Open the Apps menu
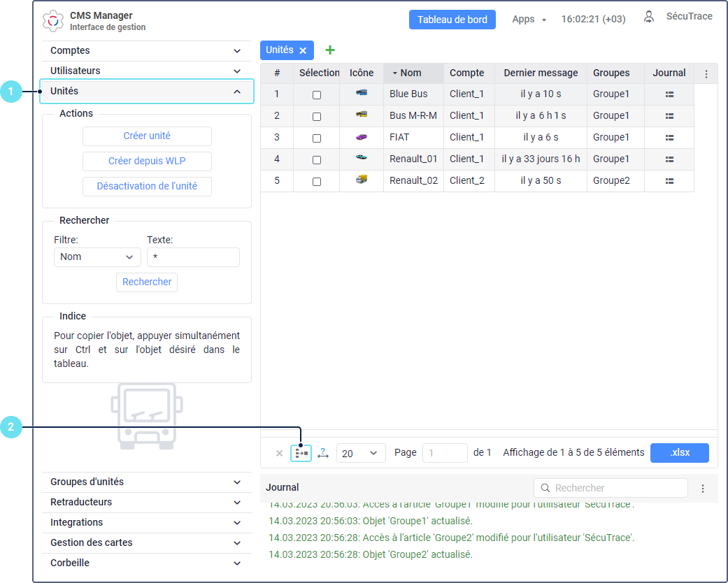This screenshot has width=728, height=583. click(529, 20)
